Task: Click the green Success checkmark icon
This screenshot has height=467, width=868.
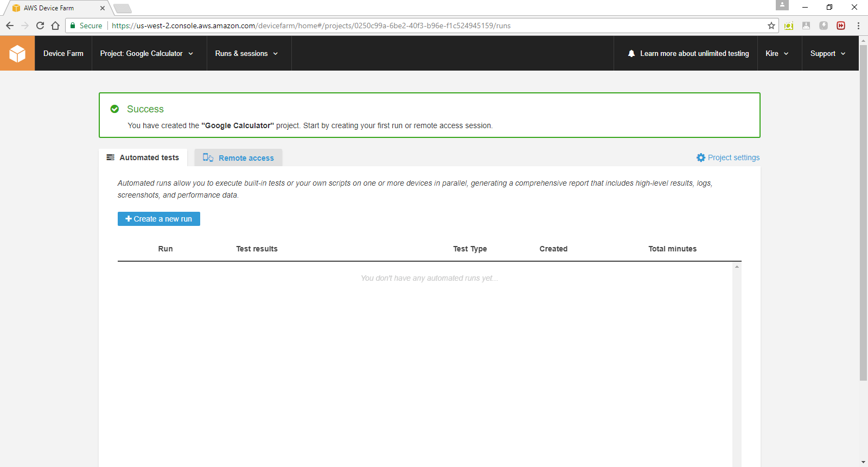Action: 114,109
